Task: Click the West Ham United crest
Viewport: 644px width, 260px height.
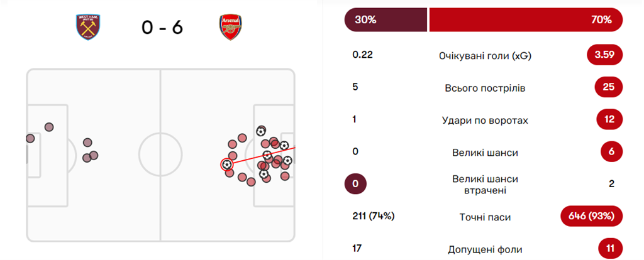Action: coord(88,28)
